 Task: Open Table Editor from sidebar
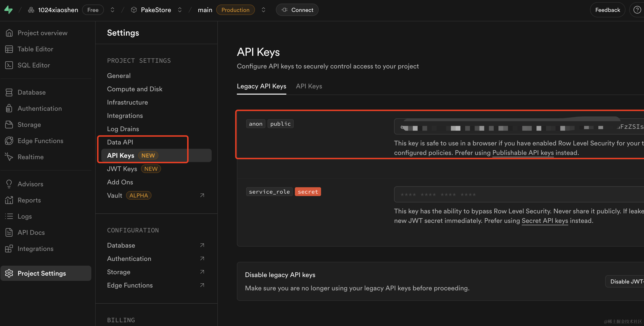[x=35, y=49]
